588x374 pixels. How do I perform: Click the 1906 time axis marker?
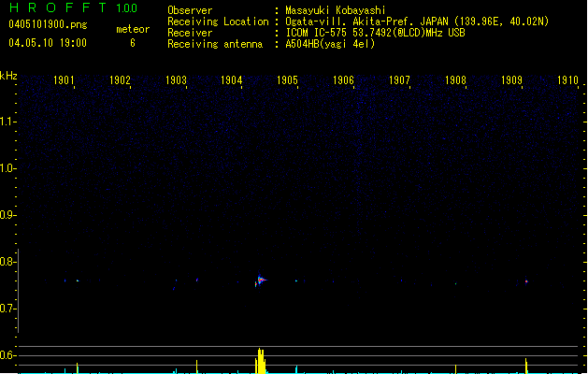click(x=343, y=80)
